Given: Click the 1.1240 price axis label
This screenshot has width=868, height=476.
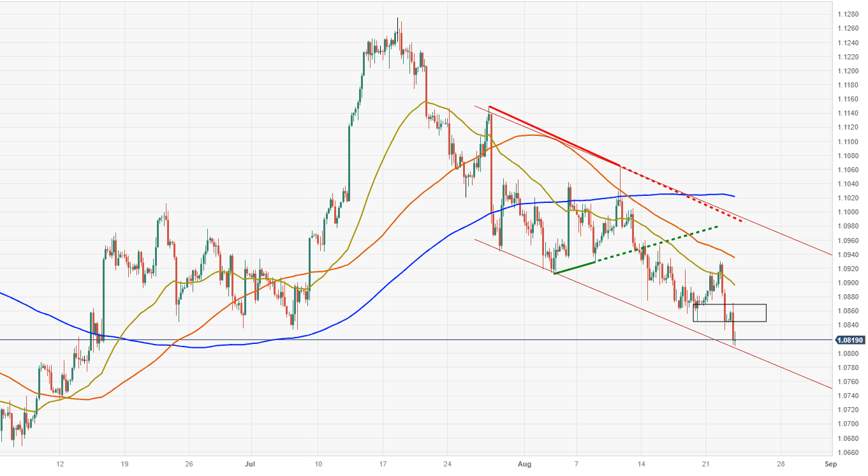Looking at the screenshot, I should click(849, 43).
